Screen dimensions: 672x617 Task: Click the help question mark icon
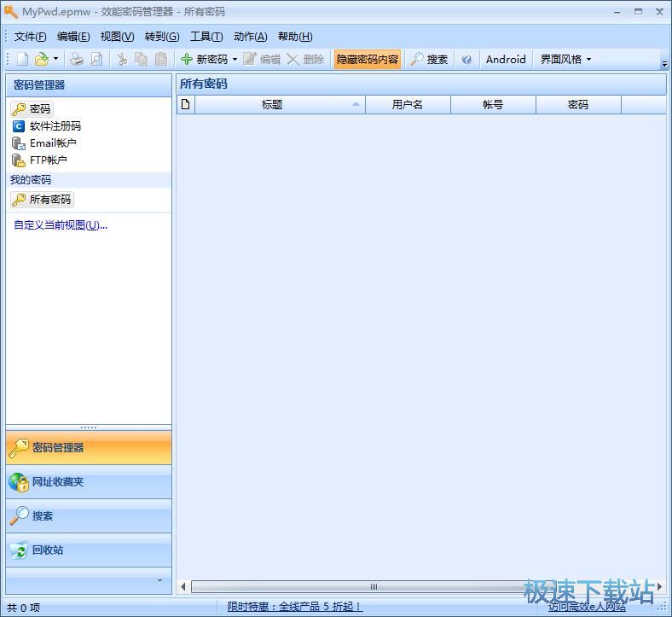466,59
